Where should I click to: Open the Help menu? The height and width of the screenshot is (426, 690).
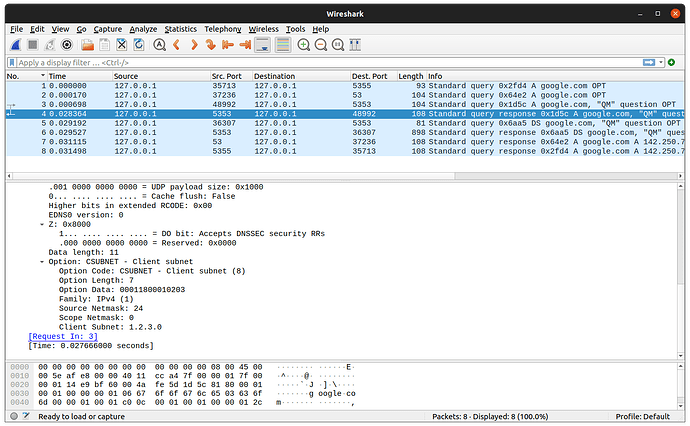320,29
